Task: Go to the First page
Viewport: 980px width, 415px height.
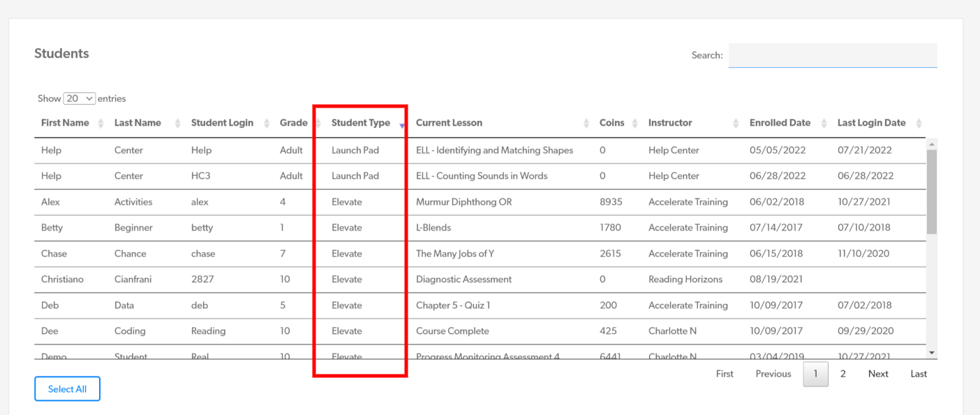Action: [725, 374]
